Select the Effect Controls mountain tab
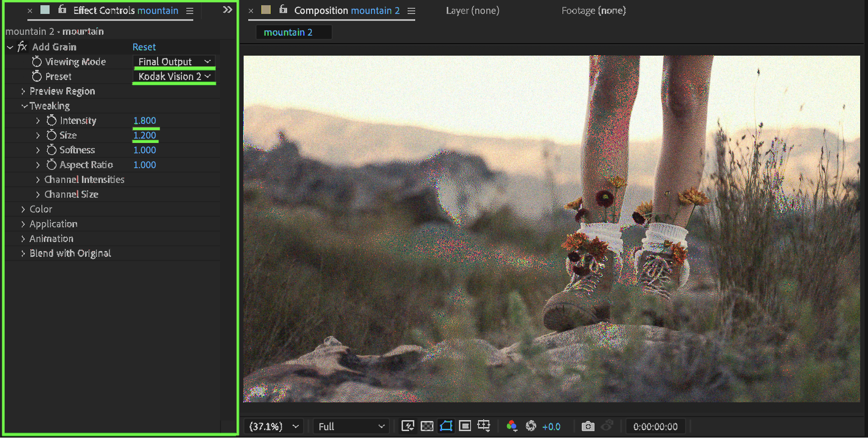The width and height of the screenshot is (868, 438). [x=125, y=10]
